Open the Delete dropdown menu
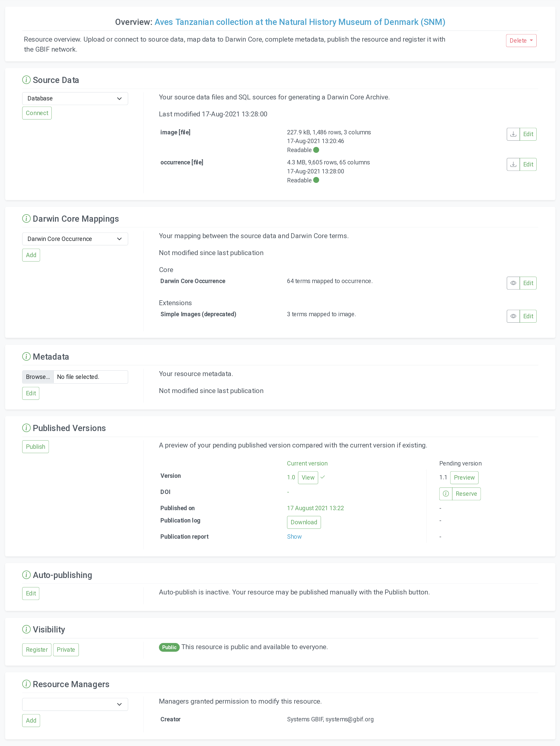 point(521,41)
